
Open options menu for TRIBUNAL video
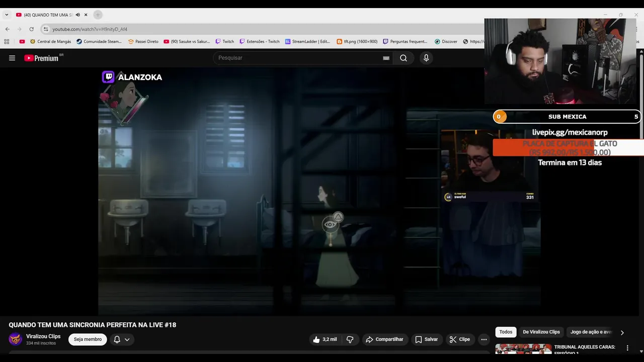click(627, 348)
